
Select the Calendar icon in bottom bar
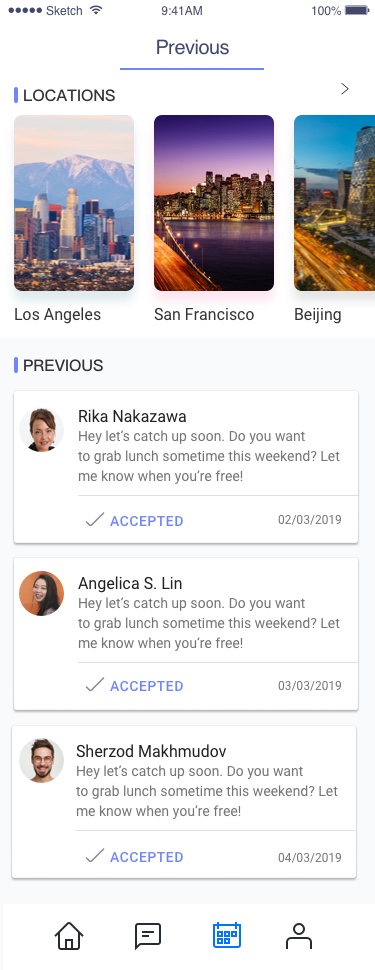coord(226,935)
